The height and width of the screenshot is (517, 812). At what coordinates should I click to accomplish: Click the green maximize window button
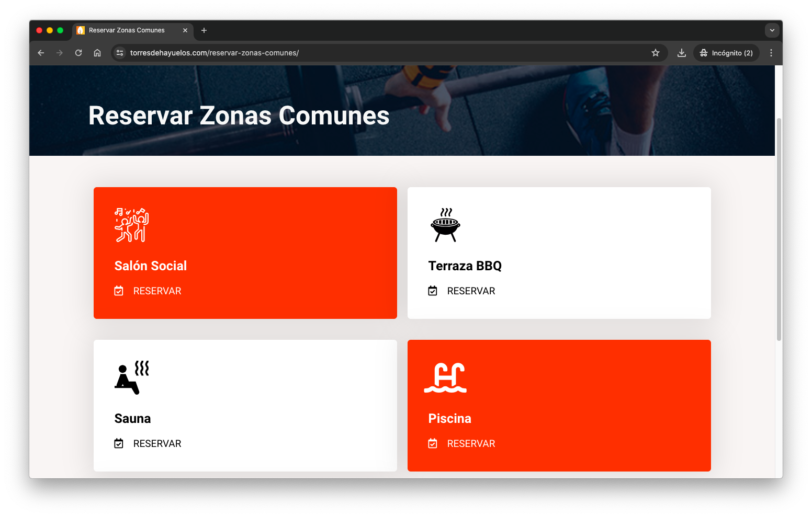[x=60, y=30]
